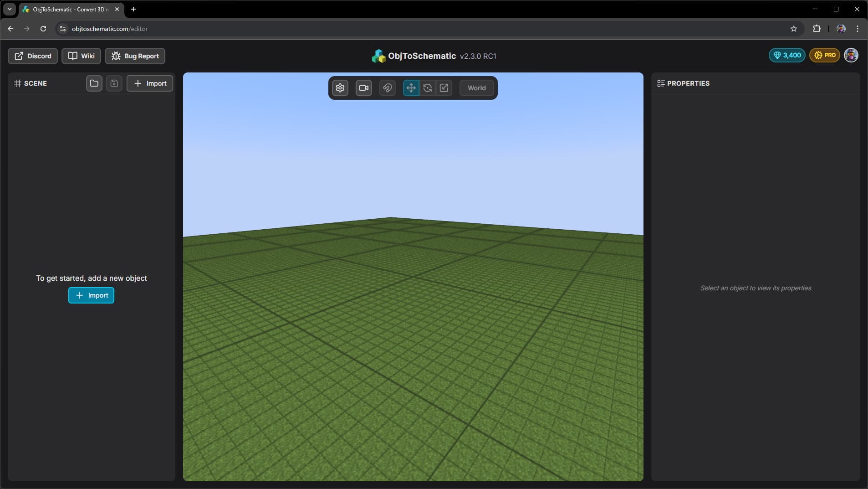The width and height of the screenshot is (868, 489).
Task: Select the rotate tool
Action: [x=427, y=88]
